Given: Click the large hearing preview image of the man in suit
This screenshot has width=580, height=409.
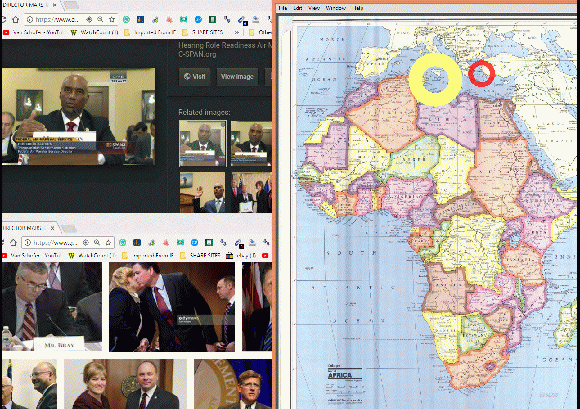Looking at the screenshot, I should point(78,116).
